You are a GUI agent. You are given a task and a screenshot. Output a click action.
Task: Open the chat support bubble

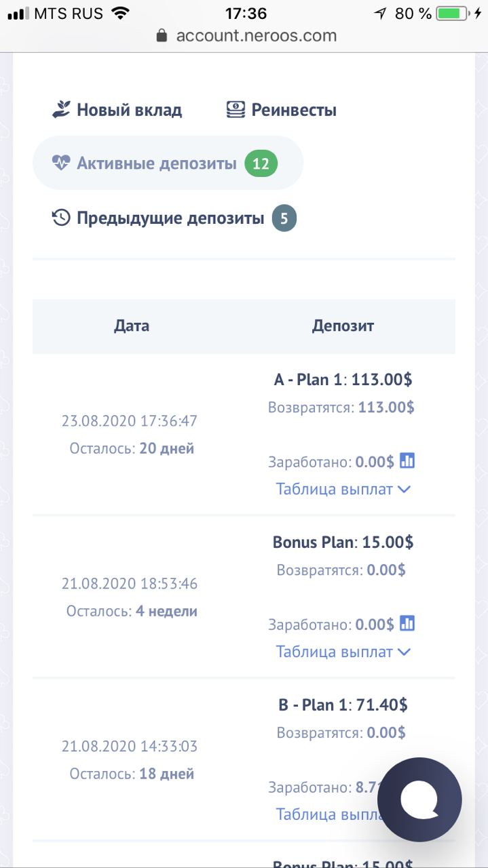click(419, 800)
